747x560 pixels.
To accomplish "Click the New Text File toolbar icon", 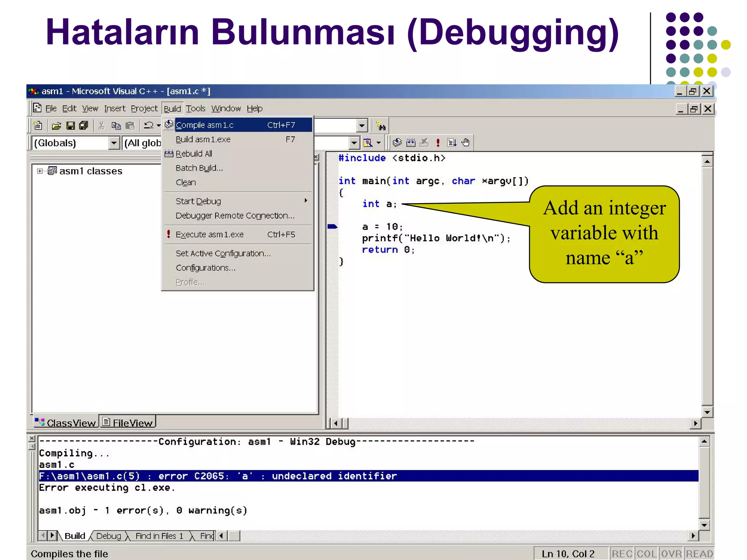I will (x=38, y=126).
